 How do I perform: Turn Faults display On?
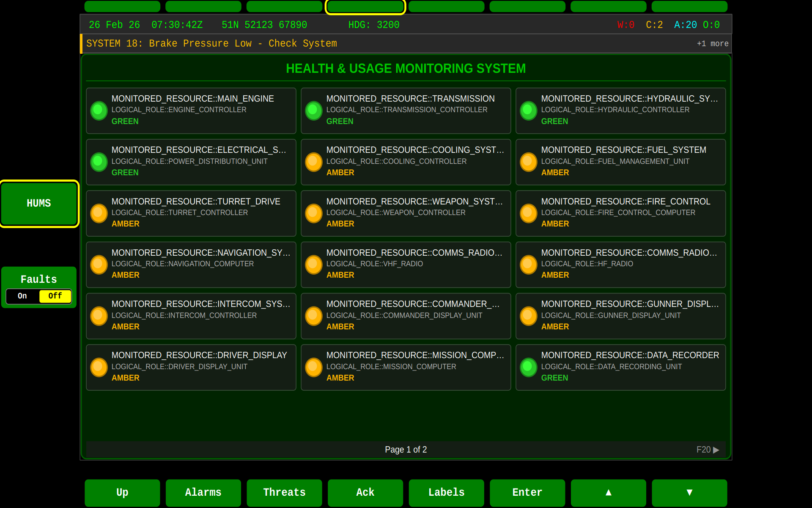click(x=22, y=296)
